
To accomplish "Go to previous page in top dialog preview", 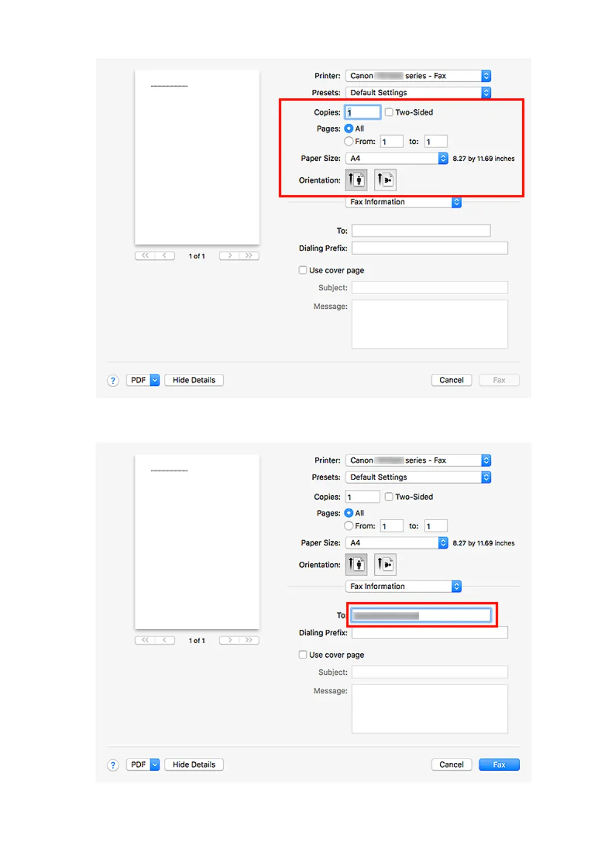I will (x=164, y=256).
